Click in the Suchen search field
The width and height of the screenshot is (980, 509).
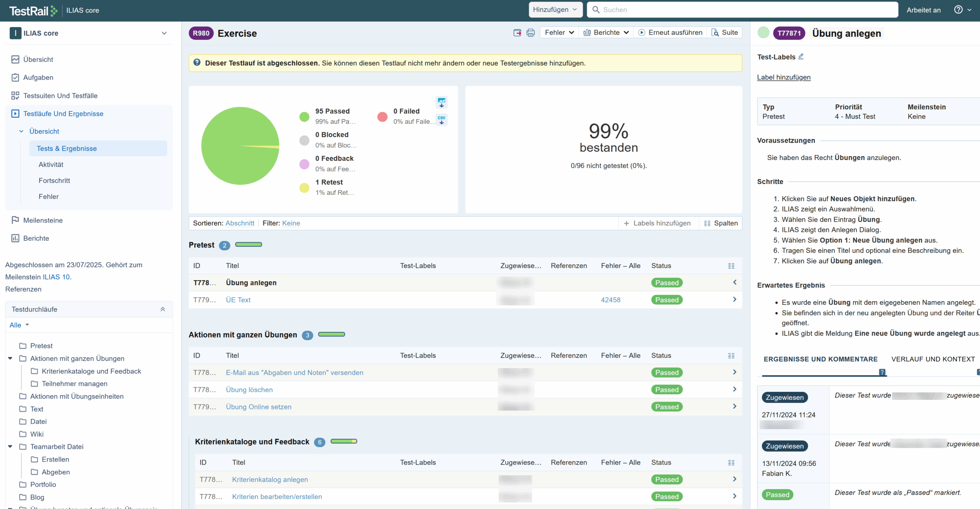(x=743, y=10)
